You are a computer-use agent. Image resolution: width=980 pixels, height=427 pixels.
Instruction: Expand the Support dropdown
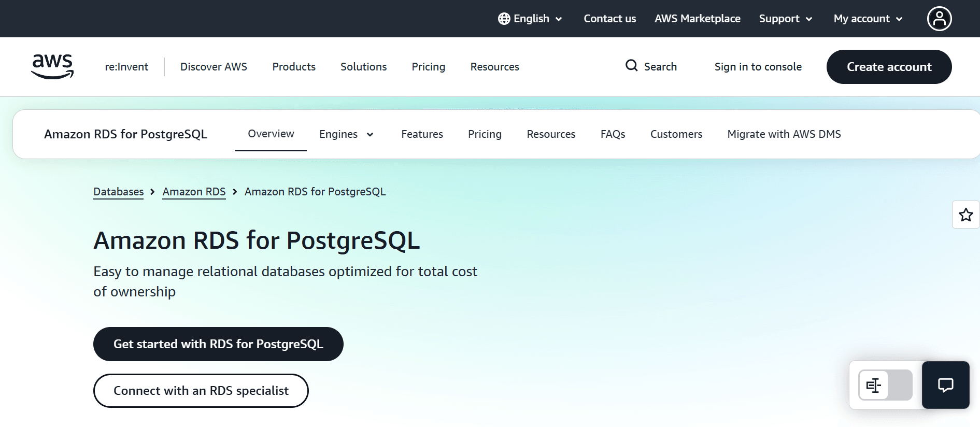pyautogui.click(x=786, y=19)
